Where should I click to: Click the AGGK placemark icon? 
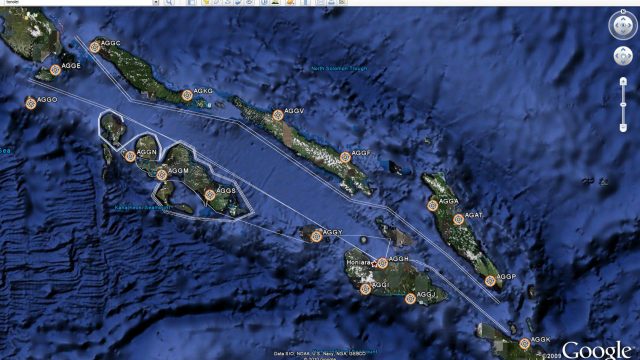[x=524, y=344]
